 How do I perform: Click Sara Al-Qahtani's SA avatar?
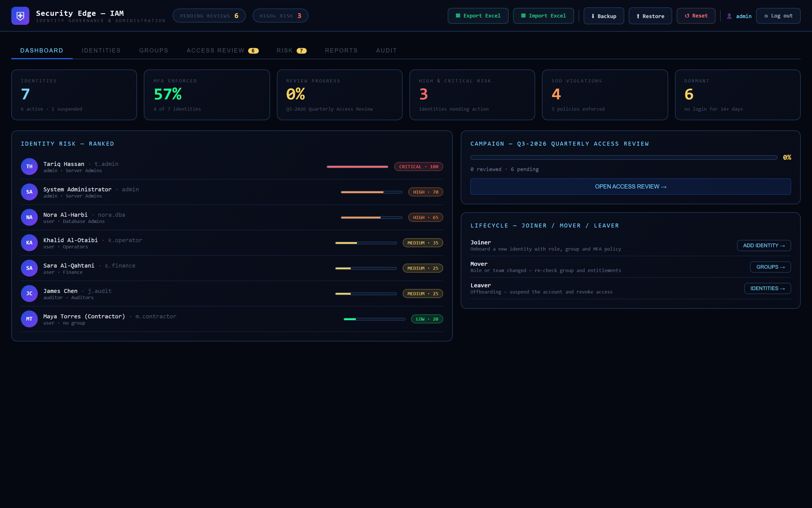(29, 268)
